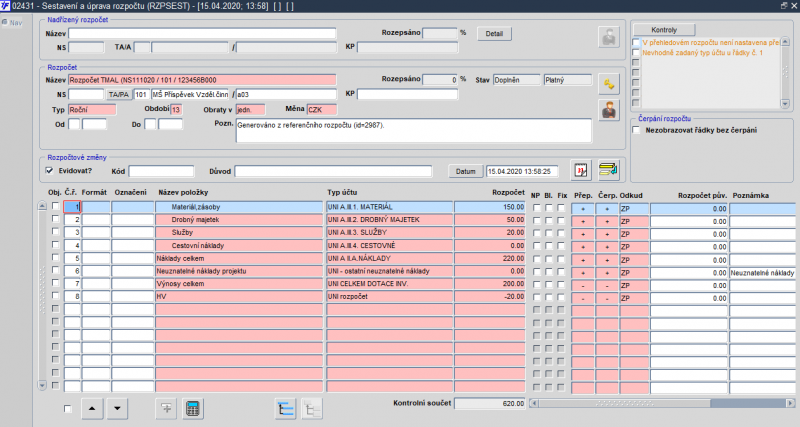Viewport: 800px width, 427px height.
Task: Click the yellow key icon next to Stav
Action: coord(609,84)
